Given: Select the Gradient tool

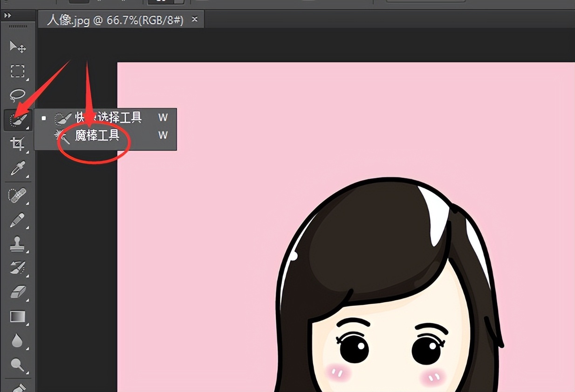Looking at the screenshot, I should pyautogui.click(x=18, y=317).
